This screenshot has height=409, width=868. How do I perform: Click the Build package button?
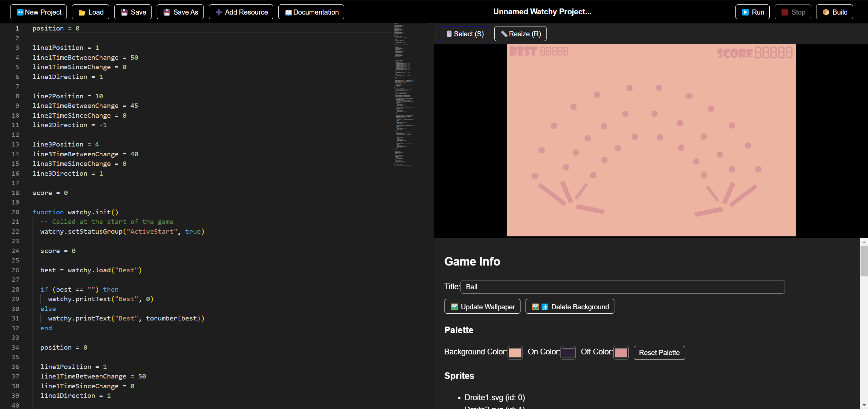pyautogui.click(x=834, y=12)
